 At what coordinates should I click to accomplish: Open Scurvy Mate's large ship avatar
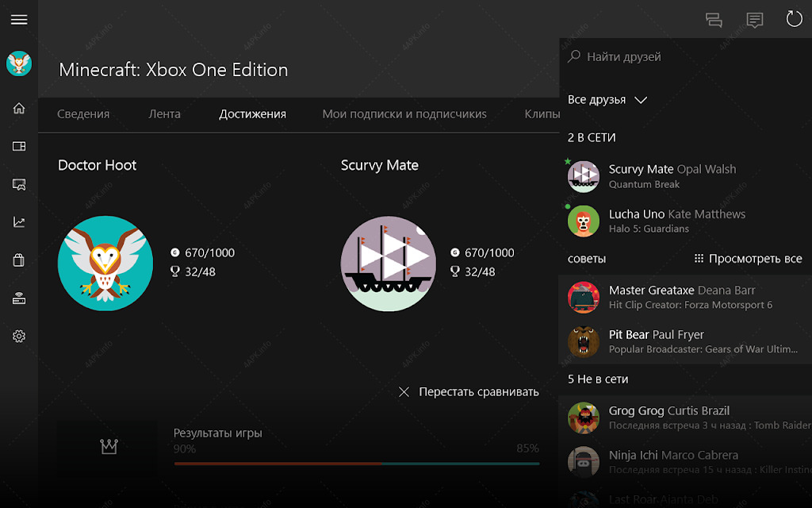coord(389,264)
